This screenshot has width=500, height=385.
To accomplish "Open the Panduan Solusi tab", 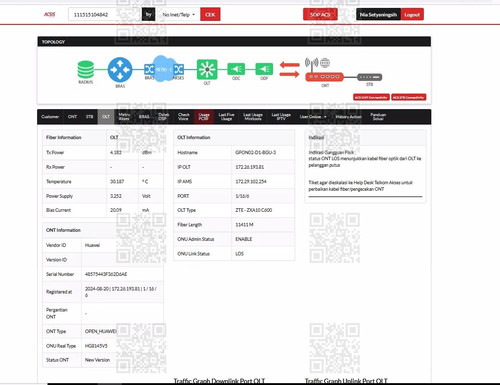I will (378, 117).
